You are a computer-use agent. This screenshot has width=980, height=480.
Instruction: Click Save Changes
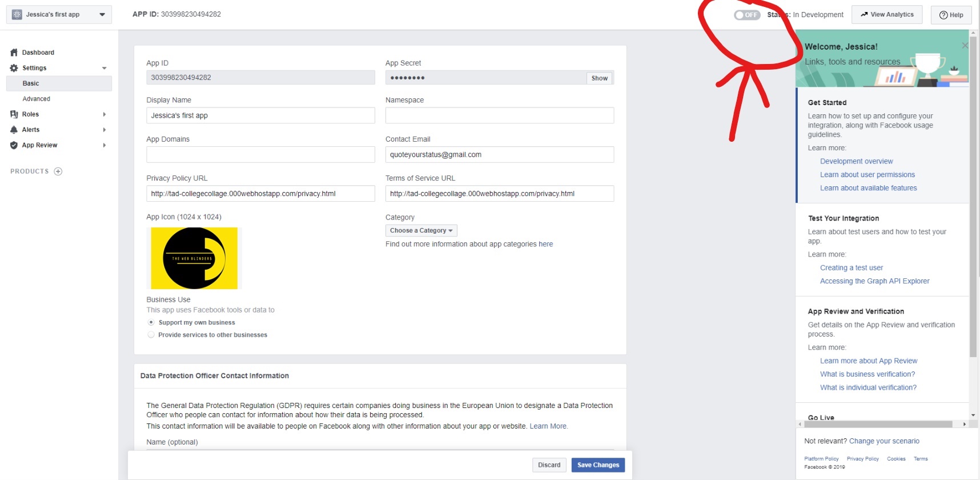(x=598, y=465)
